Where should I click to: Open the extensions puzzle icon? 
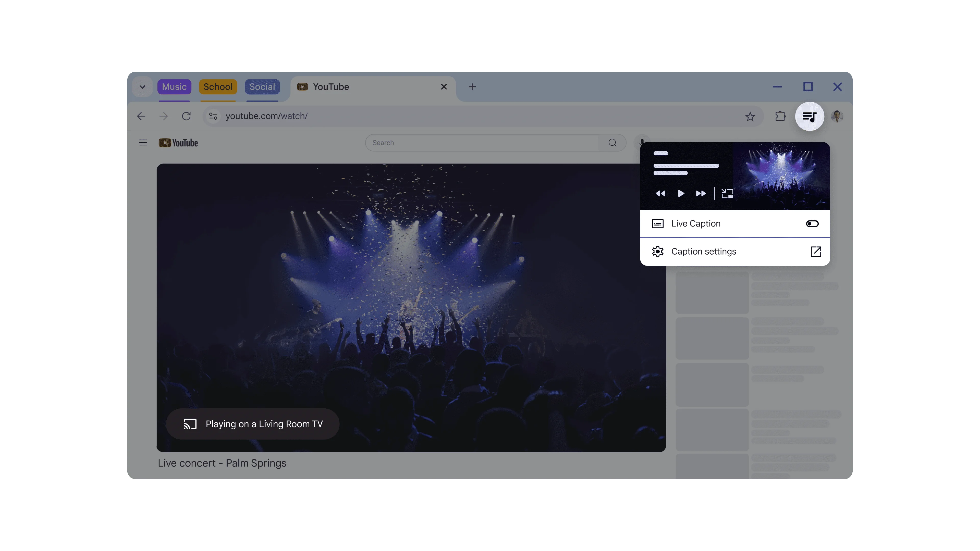(x=780, y=116)
